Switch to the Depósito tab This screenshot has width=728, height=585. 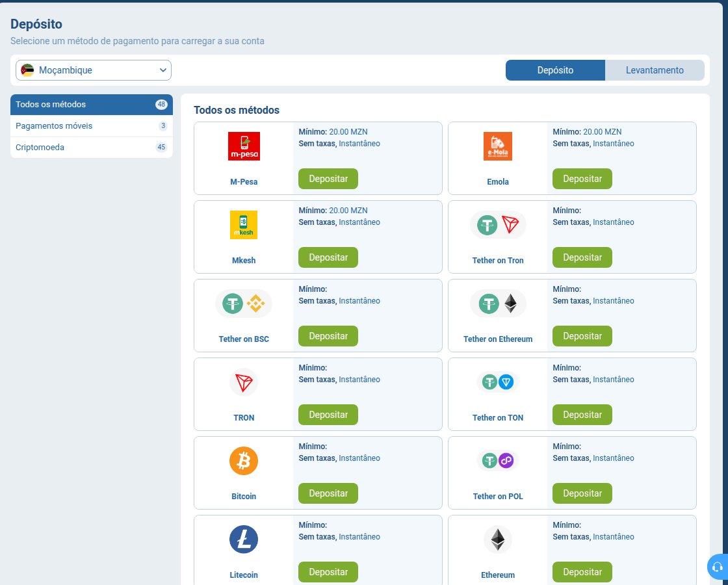click(x=555, y=70)
